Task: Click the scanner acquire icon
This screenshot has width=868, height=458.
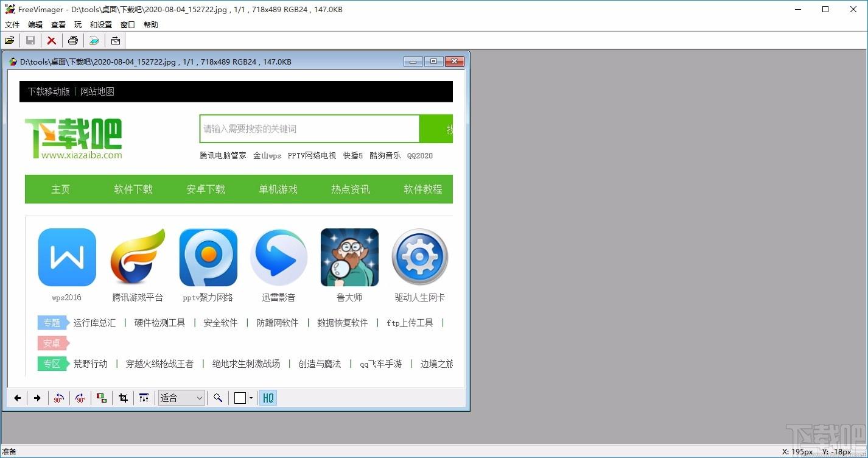Action: (94, 40)
